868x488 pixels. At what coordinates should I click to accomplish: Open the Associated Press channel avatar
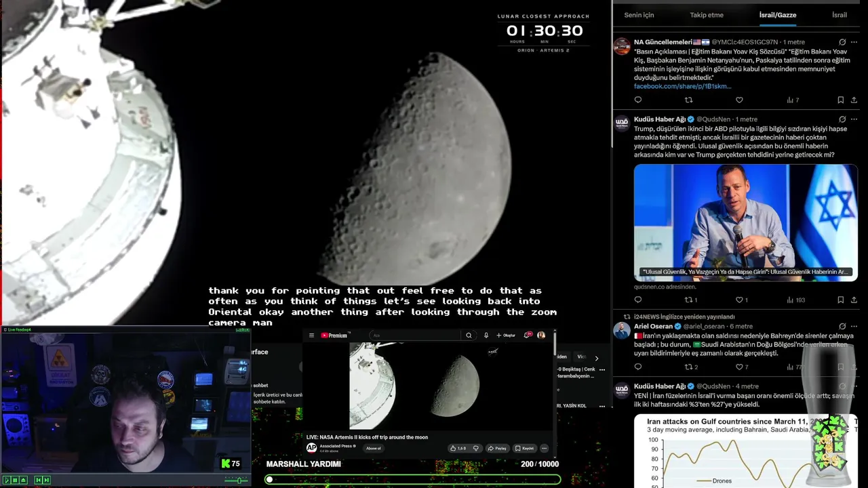(x=311, y=447)
